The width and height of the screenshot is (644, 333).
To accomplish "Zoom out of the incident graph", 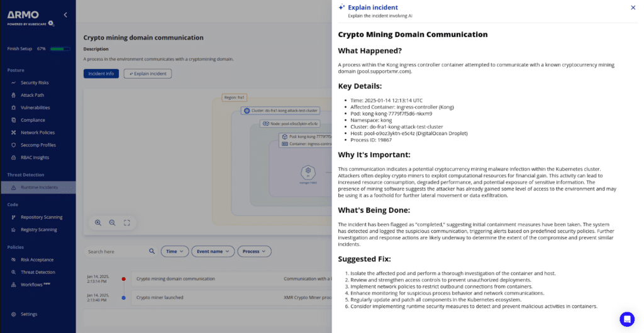I will tap(112, 222).
